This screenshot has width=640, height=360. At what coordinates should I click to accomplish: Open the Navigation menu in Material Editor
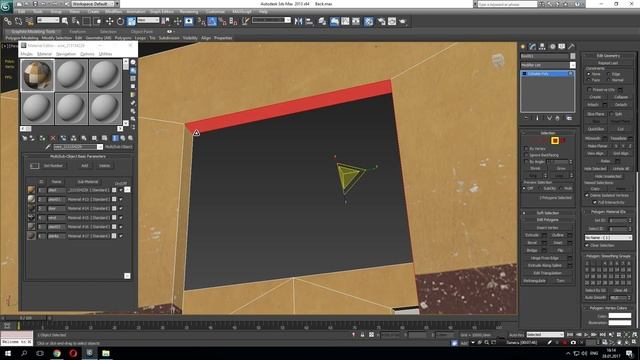tap(66, 54)
